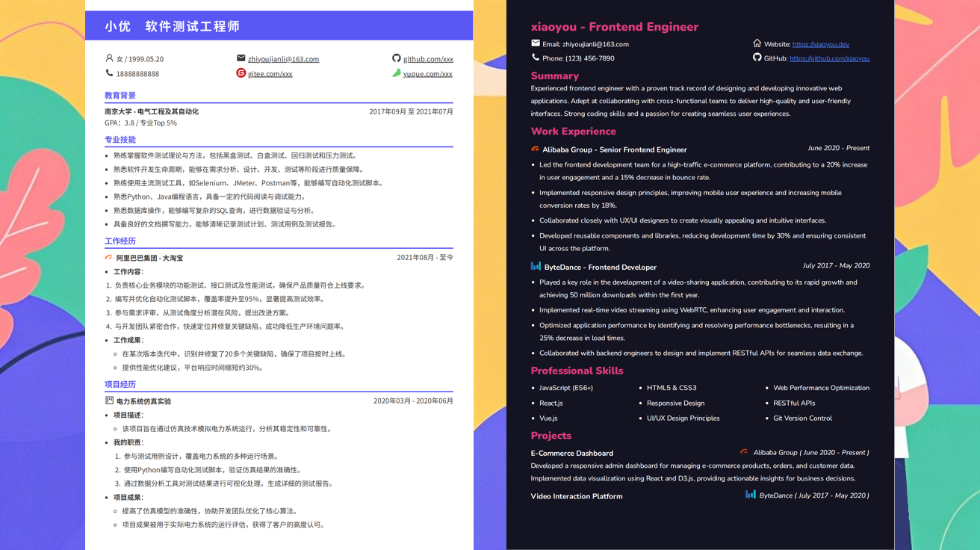Click the house icon beside the Website label
This screenshot has height=550, width=980.
(x=757, y=43)
